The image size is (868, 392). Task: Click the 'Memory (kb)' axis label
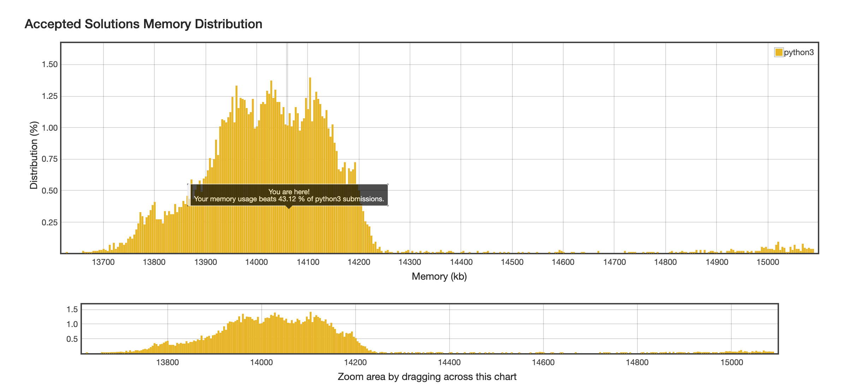[439, 276]
